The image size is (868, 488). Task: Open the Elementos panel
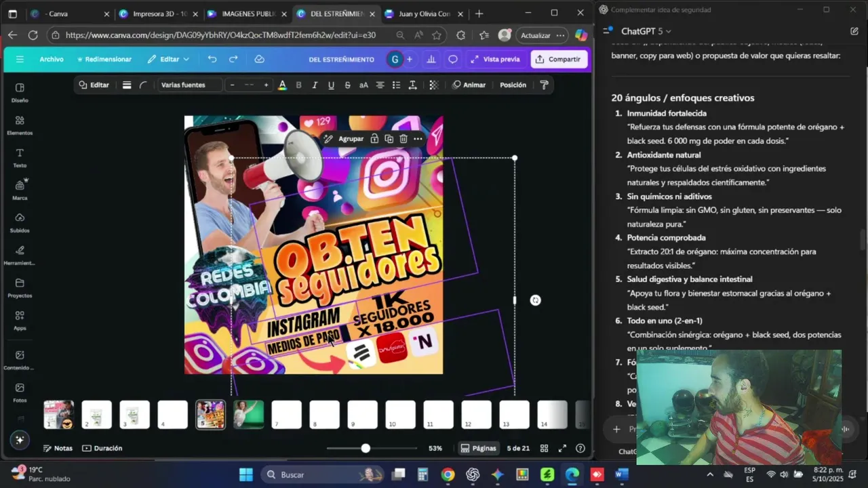(x=20, y=125)
